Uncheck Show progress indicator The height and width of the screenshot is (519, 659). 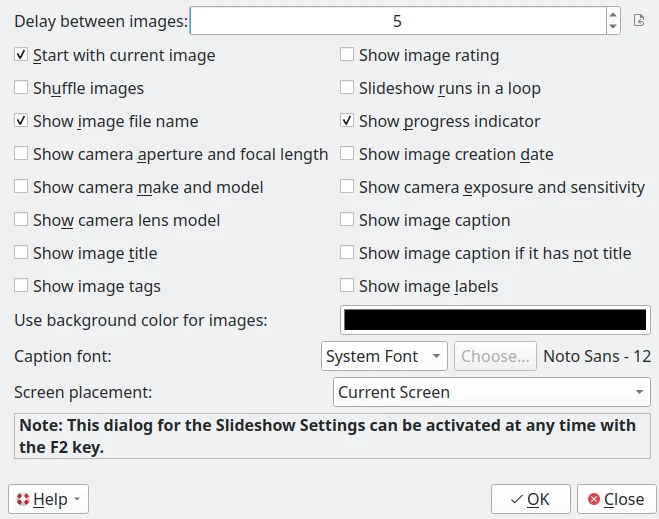347,121
